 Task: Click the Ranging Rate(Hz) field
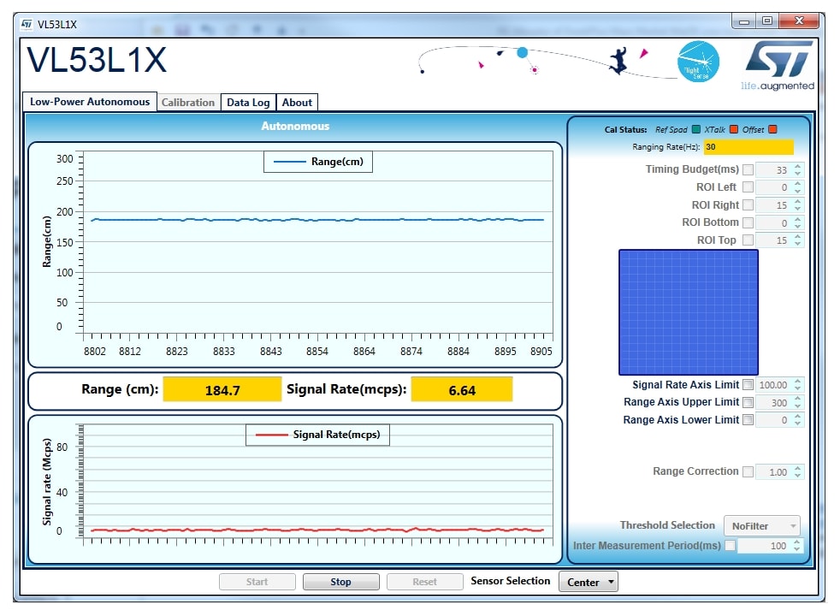point(748,147)
